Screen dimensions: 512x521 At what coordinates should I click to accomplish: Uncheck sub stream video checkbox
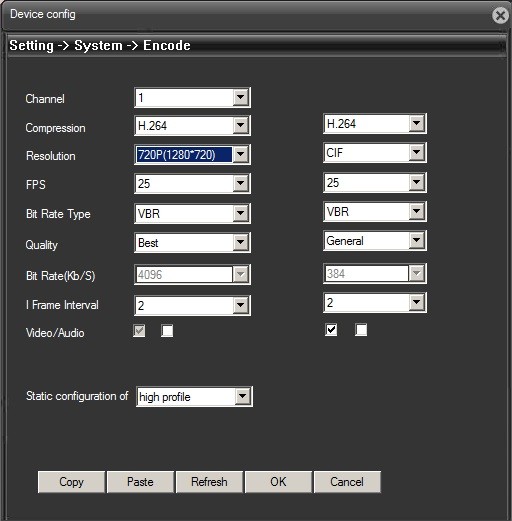coord(331,330)
